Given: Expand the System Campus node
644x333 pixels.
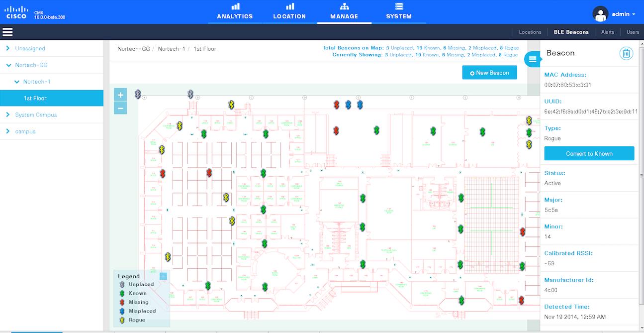Looking at the screenshot, I should pos(8,115).
